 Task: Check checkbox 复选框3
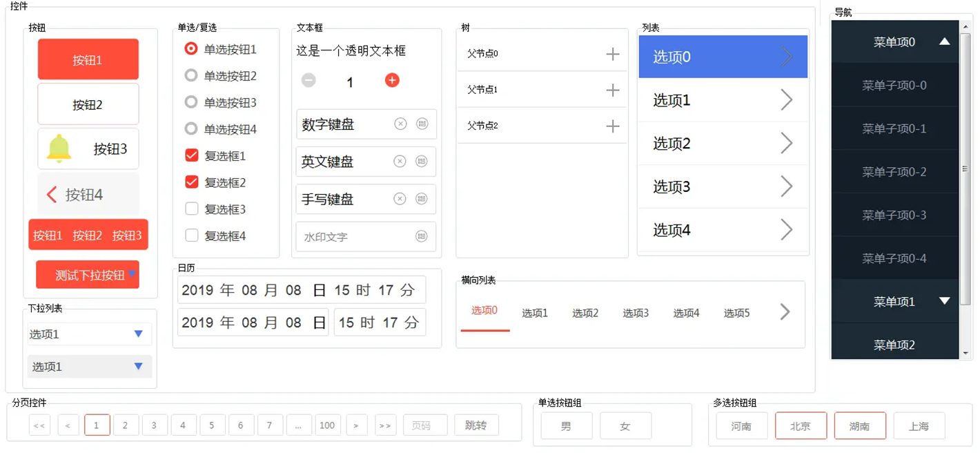click(192, 209)
